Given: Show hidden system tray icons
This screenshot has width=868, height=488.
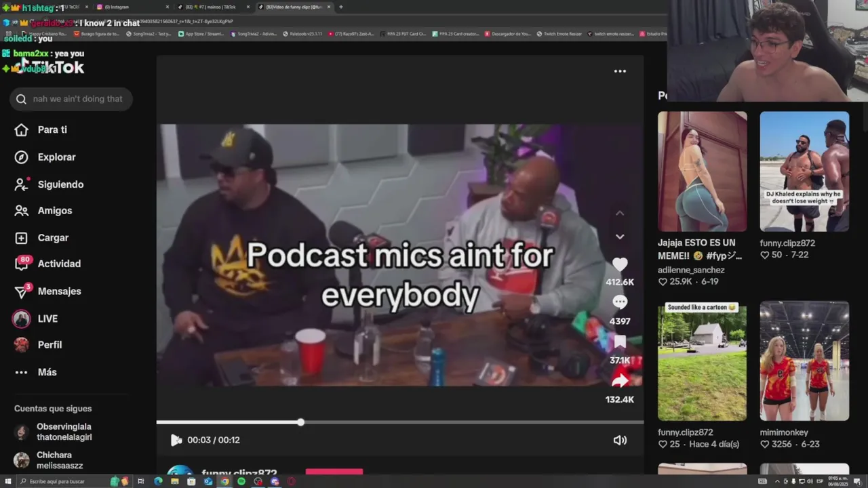Looking at the screenshot, I should tap(777, 481).
